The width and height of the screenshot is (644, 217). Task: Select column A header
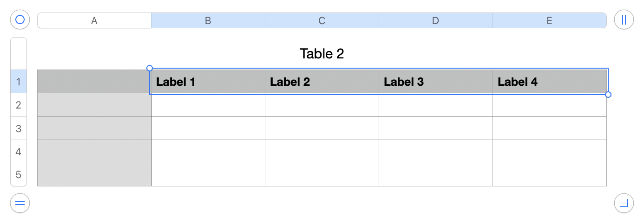pos(94,20)
